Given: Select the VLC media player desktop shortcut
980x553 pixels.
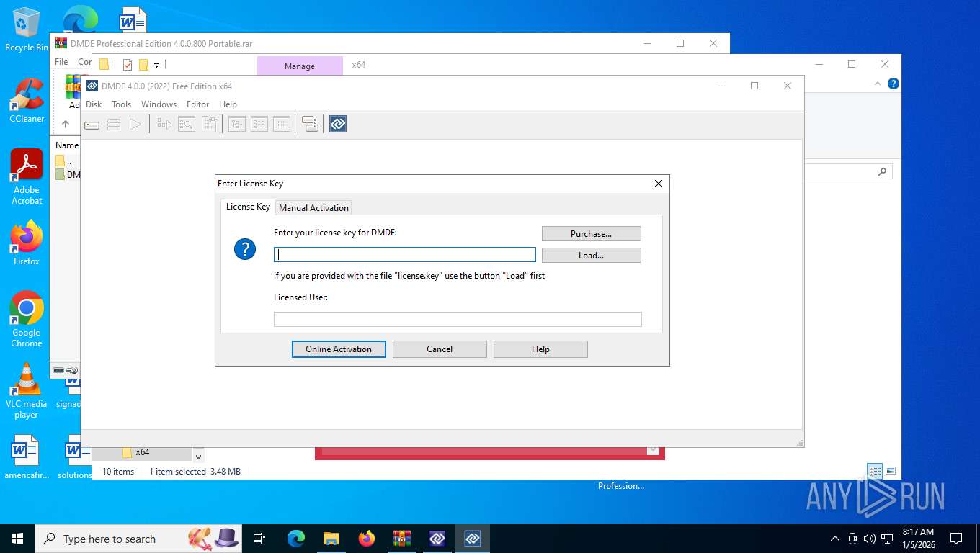Looking at the screenshot, I should pyautogui.click(x=27, y=390).
